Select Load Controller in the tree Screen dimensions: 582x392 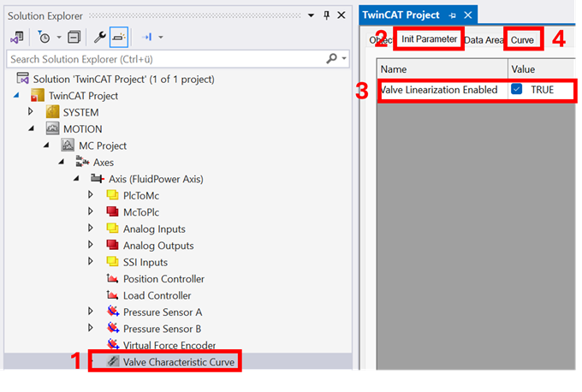pyautogui.click(x=157, y=296)
